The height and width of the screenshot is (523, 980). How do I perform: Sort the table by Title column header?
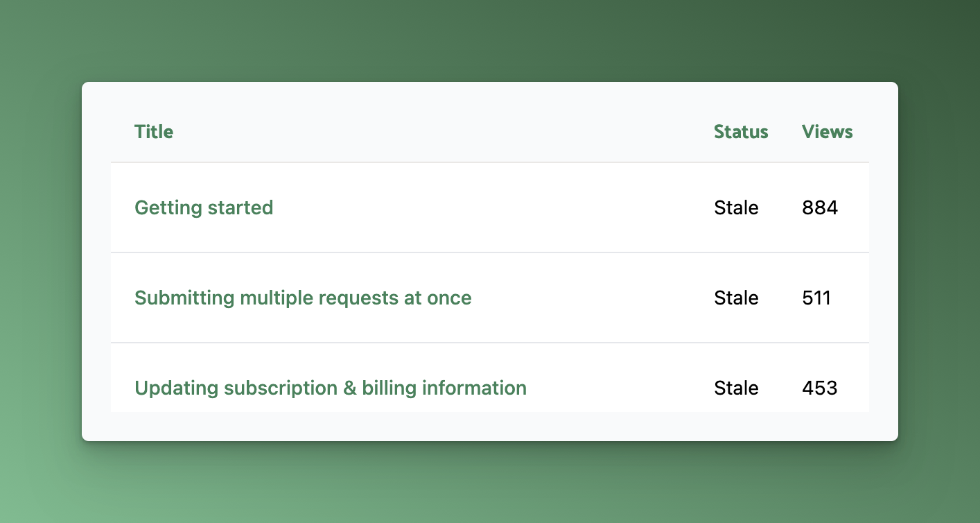point(154,132)
